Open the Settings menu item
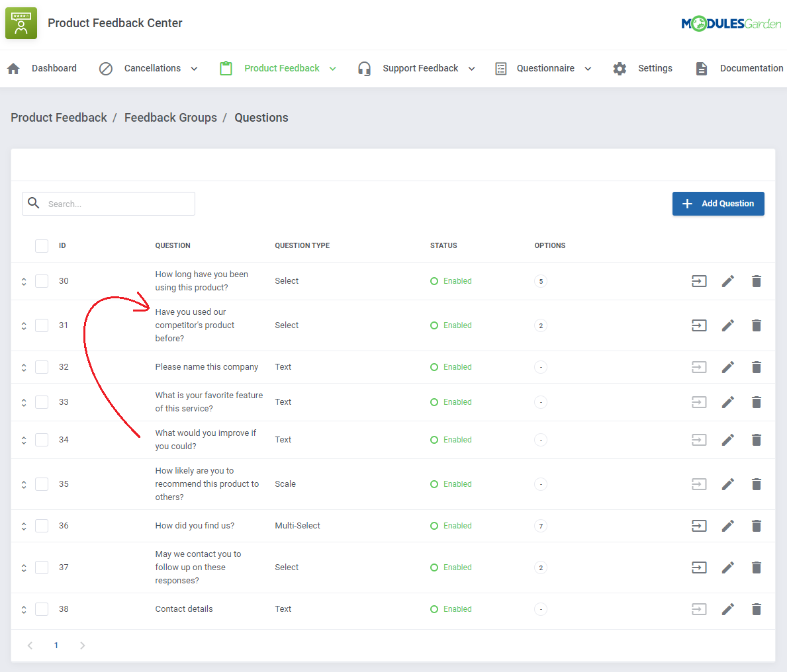 [x=643, y=68]
